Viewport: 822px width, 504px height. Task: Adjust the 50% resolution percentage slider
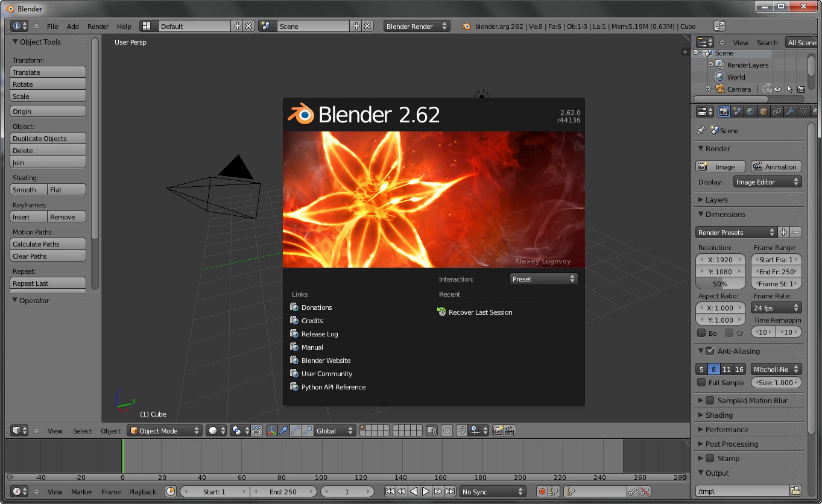click(720, 283)
